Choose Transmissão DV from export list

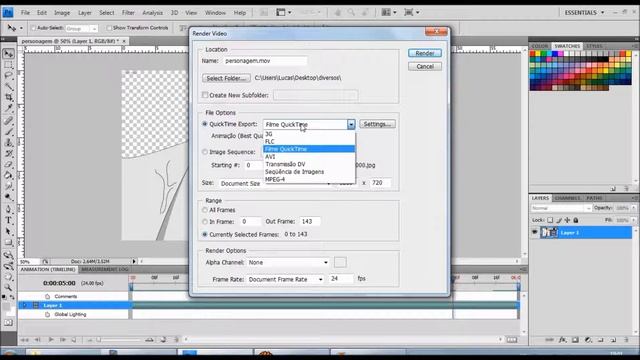309,164
